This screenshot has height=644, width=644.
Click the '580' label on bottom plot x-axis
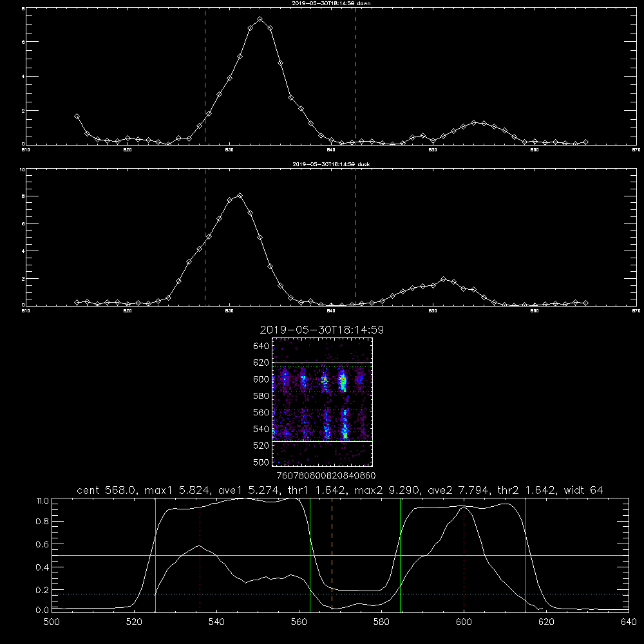(381, 622)
